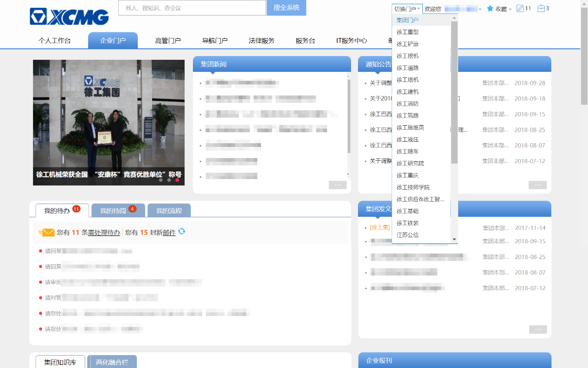The image size is (588, 368).
Task: Open the 邮件 link
Action: point(169,233)
